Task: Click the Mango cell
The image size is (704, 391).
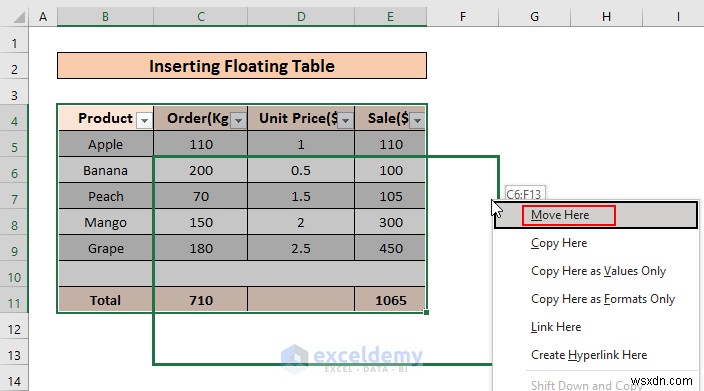Action: pyautogui.click(x=106, y=222)
